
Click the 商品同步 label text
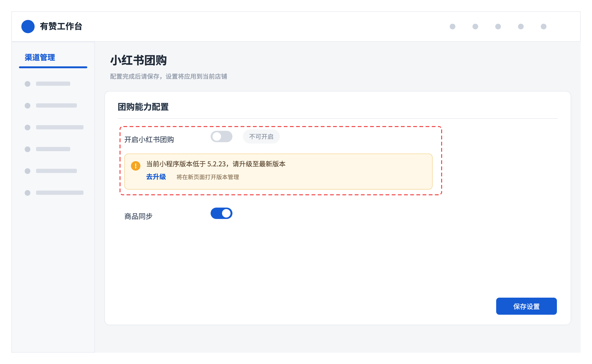pos(139,216)
